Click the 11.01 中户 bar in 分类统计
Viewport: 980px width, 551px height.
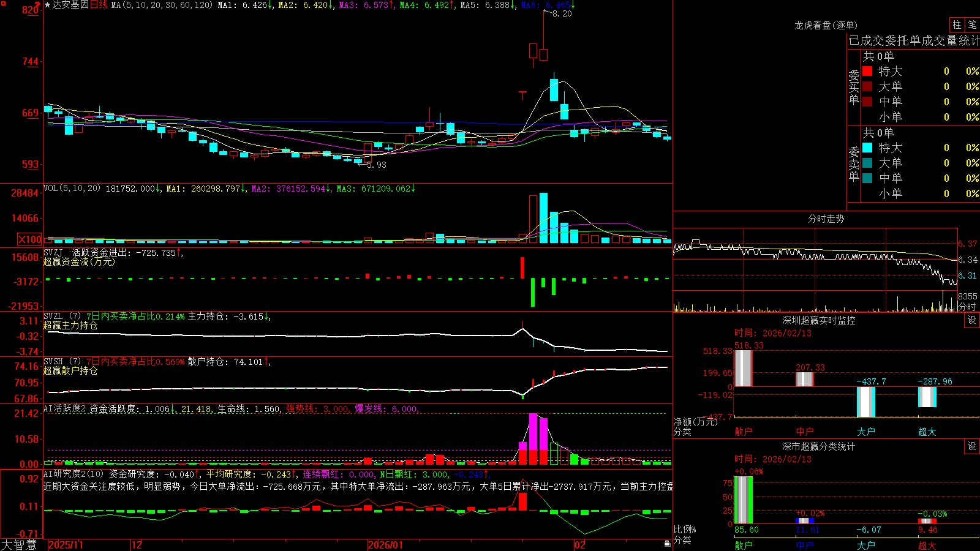804,521
